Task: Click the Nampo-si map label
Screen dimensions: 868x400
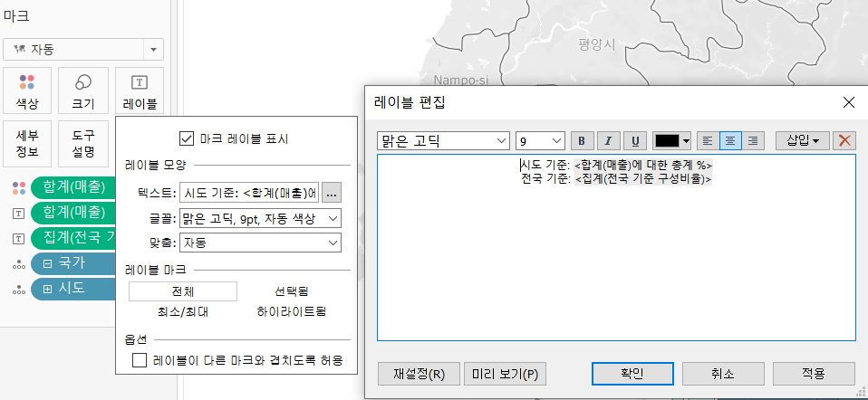Action: [x=461, y=81]
